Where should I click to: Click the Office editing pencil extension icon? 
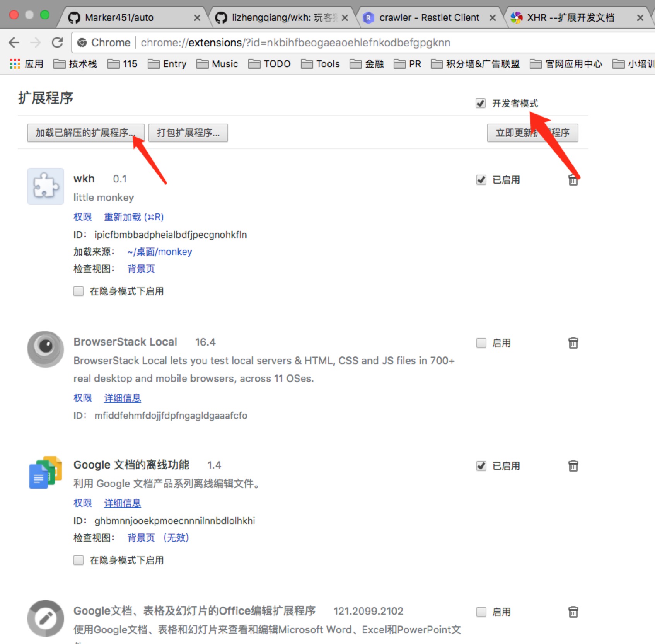pyautogui.click(x=46, y=618)
